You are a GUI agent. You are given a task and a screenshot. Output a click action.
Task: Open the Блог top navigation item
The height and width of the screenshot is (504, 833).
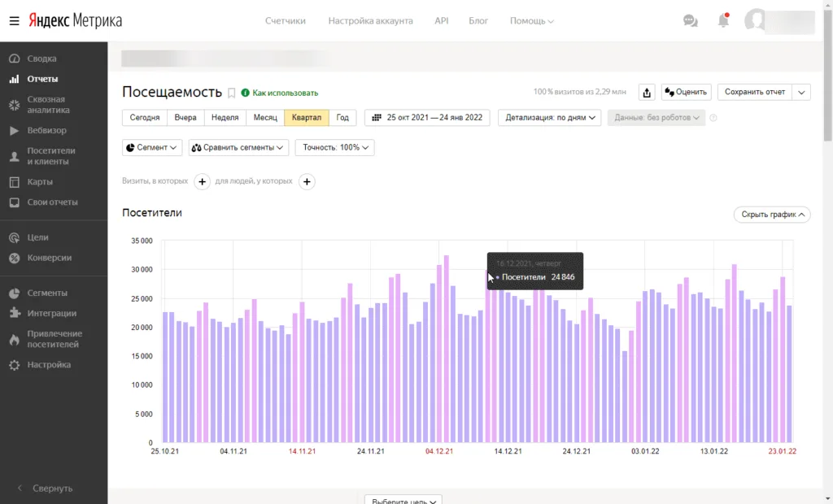(x=478, y=20)
